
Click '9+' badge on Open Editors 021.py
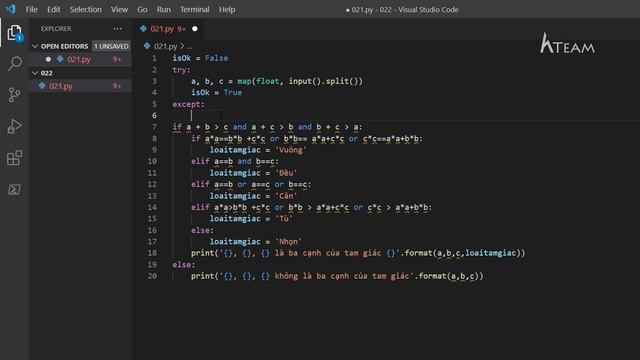[117, 59]
